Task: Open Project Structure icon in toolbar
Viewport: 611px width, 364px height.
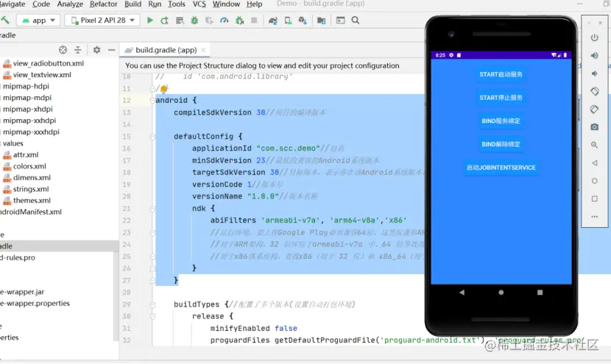Action: pos(322,21)
